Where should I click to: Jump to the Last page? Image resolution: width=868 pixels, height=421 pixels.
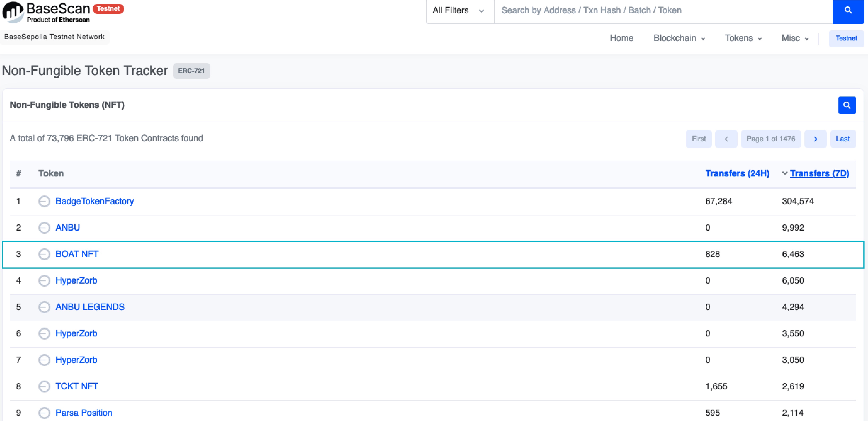[x=842, y=139]
